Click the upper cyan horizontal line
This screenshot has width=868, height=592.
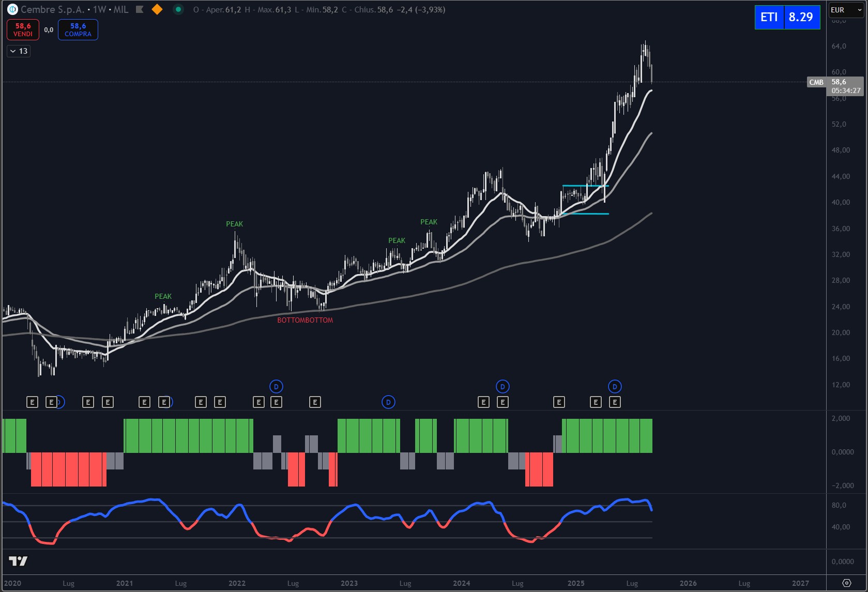coord(585,186)
